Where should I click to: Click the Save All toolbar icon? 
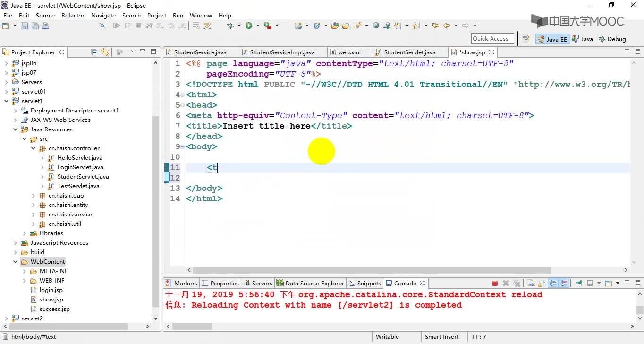click(x=35, y=26)
